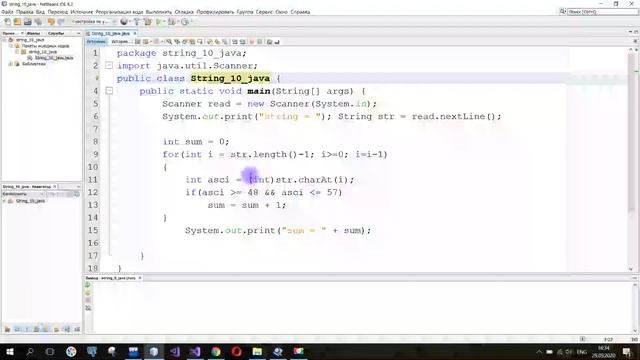This screenshot has height=360, width=640.
Task: Close the Navigator panel tab
Action: (x=55, y=187)
